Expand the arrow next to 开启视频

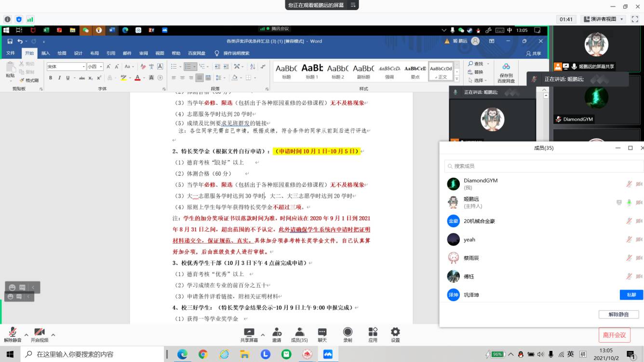[x=53, y=334]
